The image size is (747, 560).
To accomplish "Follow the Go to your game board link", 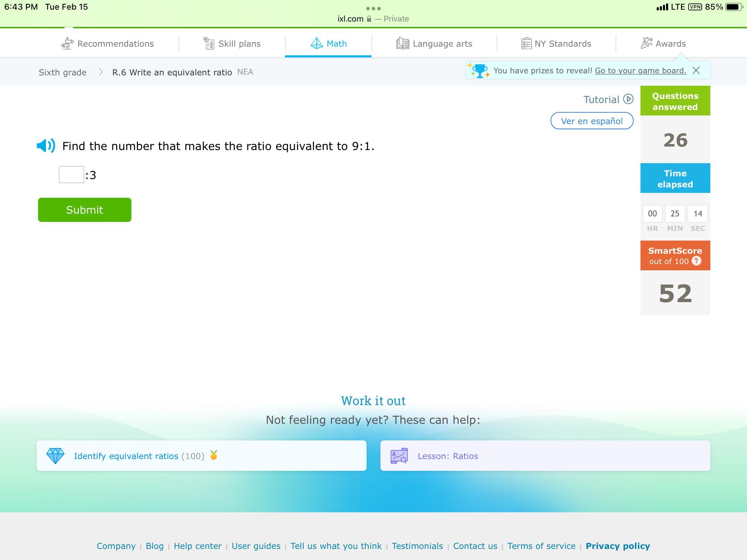I will click(x=640, y=71).
